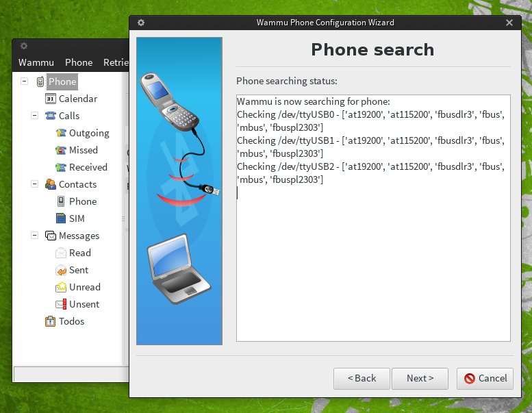
Task: Go back with the Back button
Action: pos(362,378)
